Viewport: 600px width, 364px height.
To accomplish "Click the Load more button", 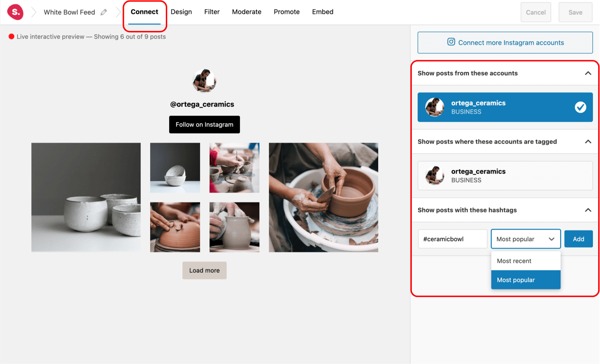I will pyautogui.click(x=204, y=270).
